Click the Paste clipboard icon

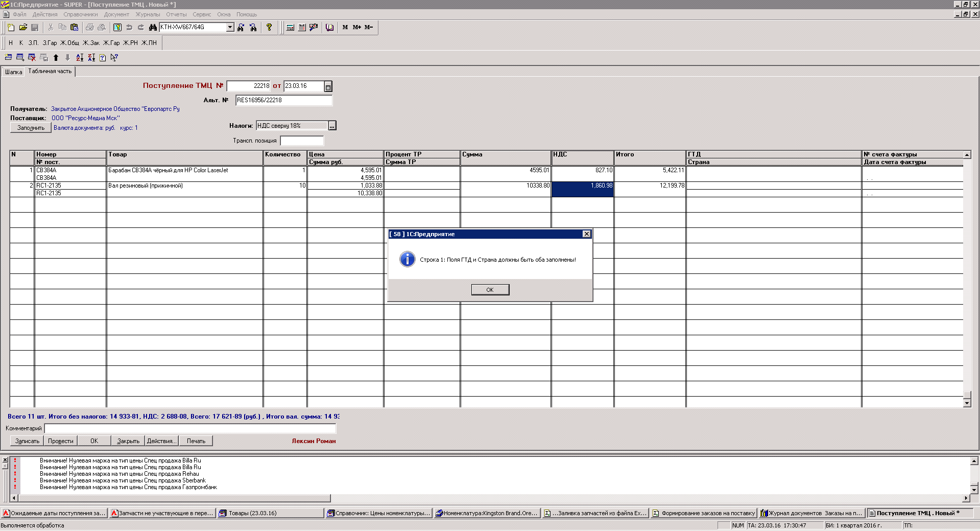click(x=75, y=28)
